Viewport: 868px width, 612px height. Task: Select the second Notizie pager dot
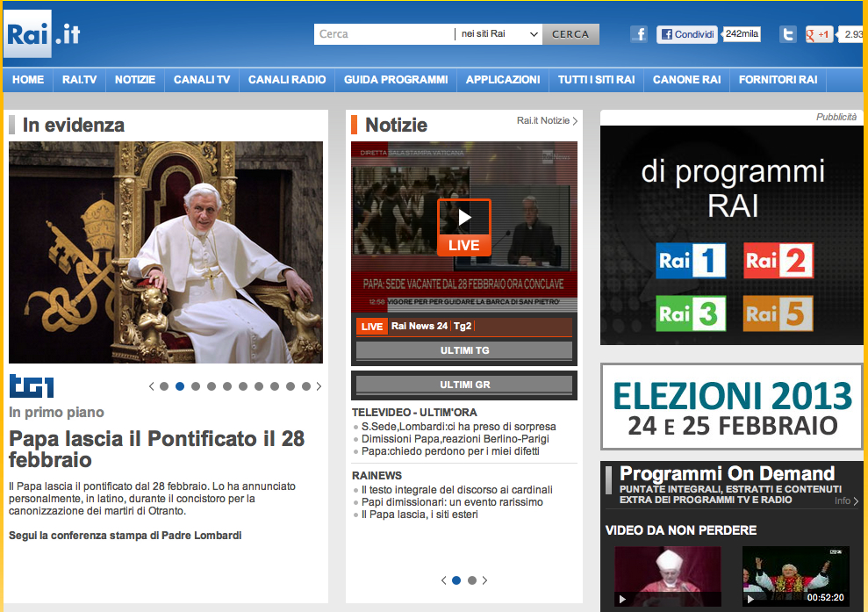471,580
